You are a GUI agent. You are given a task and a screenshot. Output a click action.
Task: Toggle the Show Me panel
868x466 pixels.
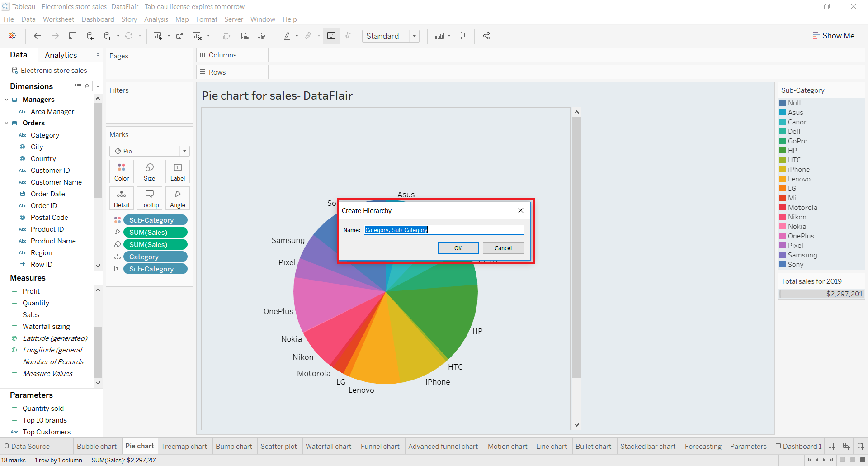point(834,35)
